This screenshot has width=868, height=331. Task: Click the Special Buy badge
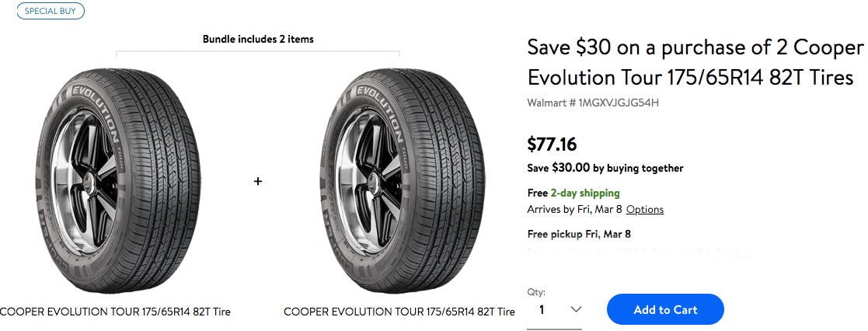point(51,11)
